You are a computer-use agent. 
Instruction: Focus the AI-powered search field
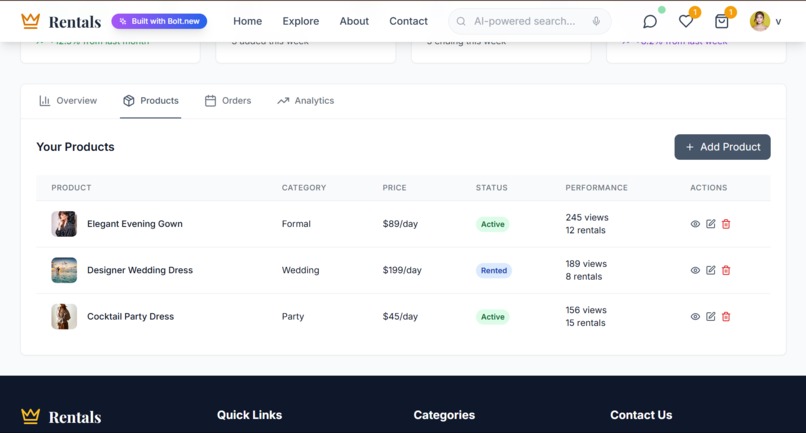(x=529, y=21)
